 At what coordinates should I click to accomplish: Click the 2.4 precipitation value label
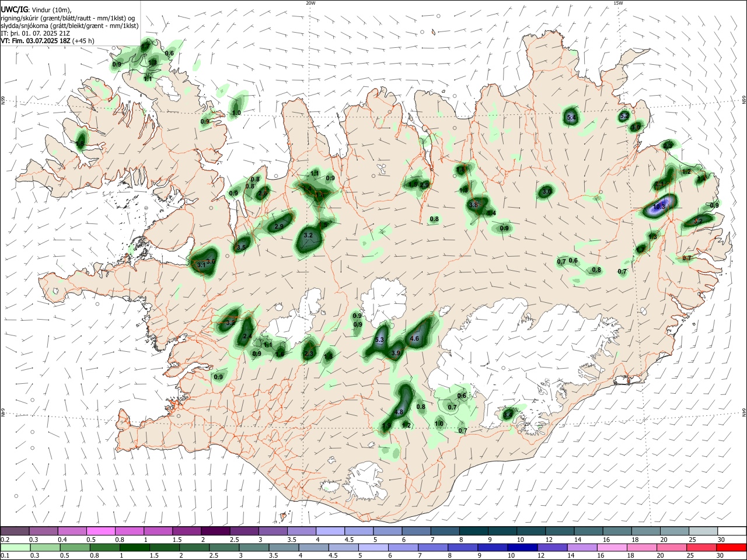point(247,336)
